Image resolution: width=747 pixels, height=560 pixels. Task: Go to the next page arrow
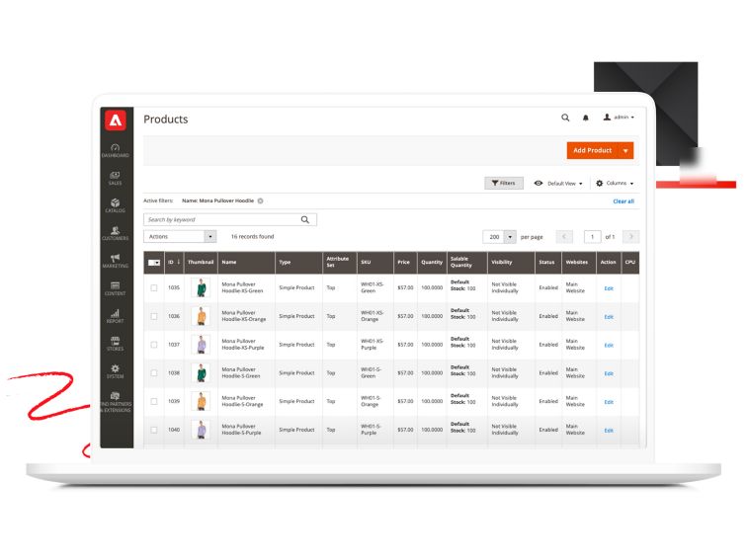pos(631,237)
